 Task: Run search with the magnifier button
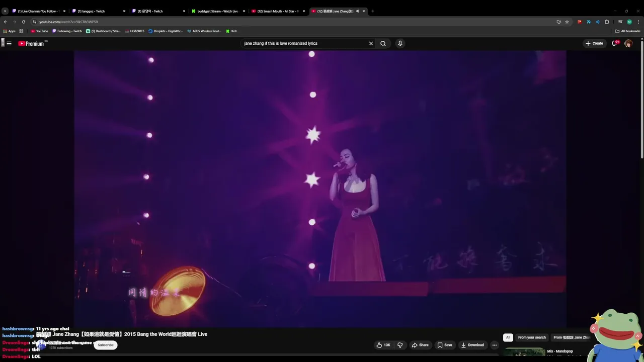point(383,43)
